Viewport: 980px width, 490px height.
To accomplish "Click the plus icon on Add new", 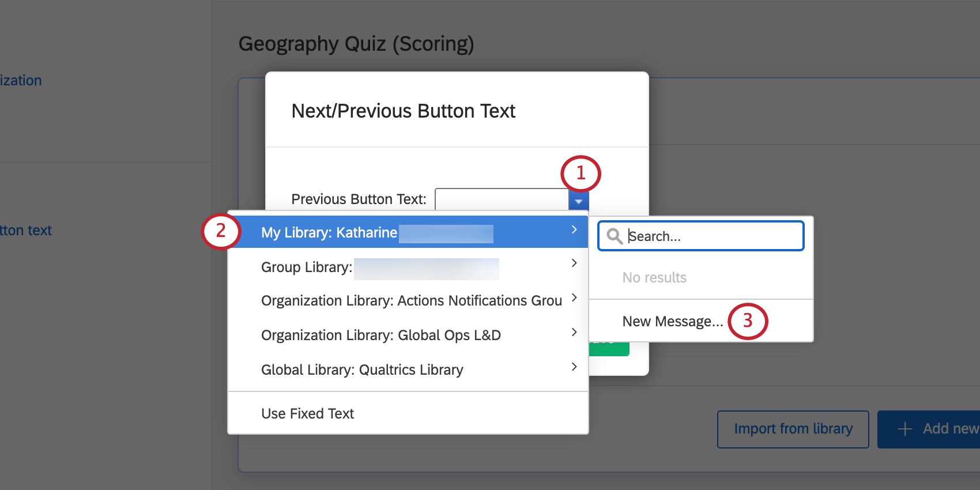I will [x=905, y=429].
